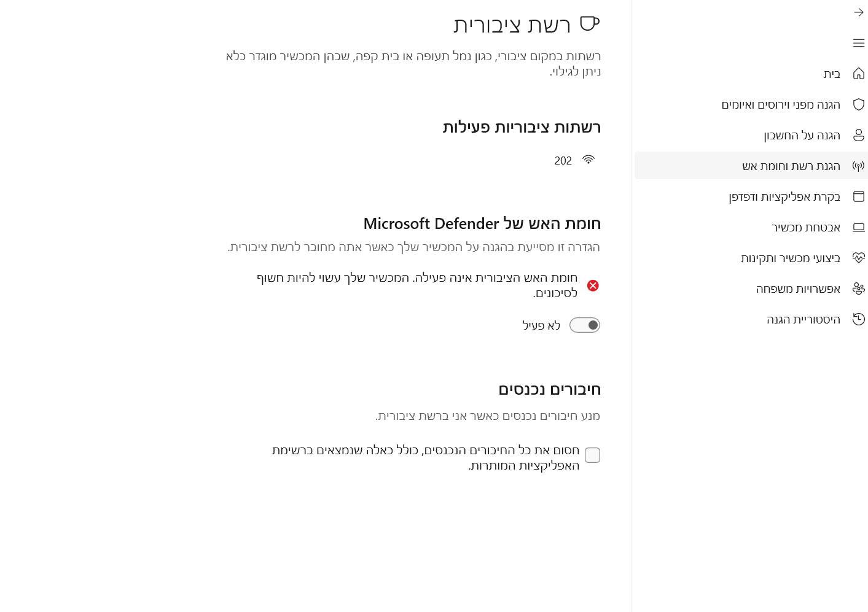This screenshot has width=868, height=612.
Task: Open the אפשרויות משפחה menu item
Action: (798, 289)
